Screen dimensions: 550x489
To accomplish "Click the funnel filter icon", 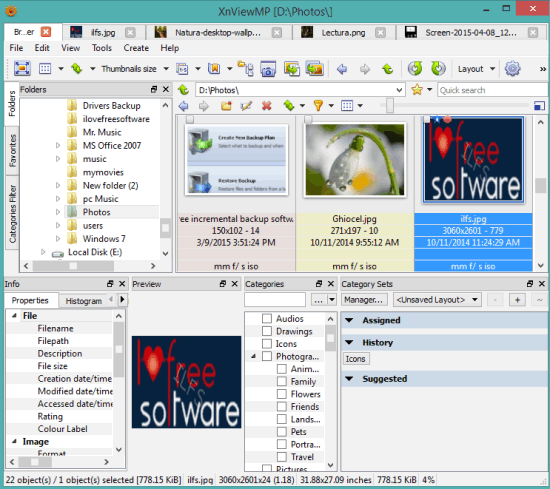I will [318, 105].
